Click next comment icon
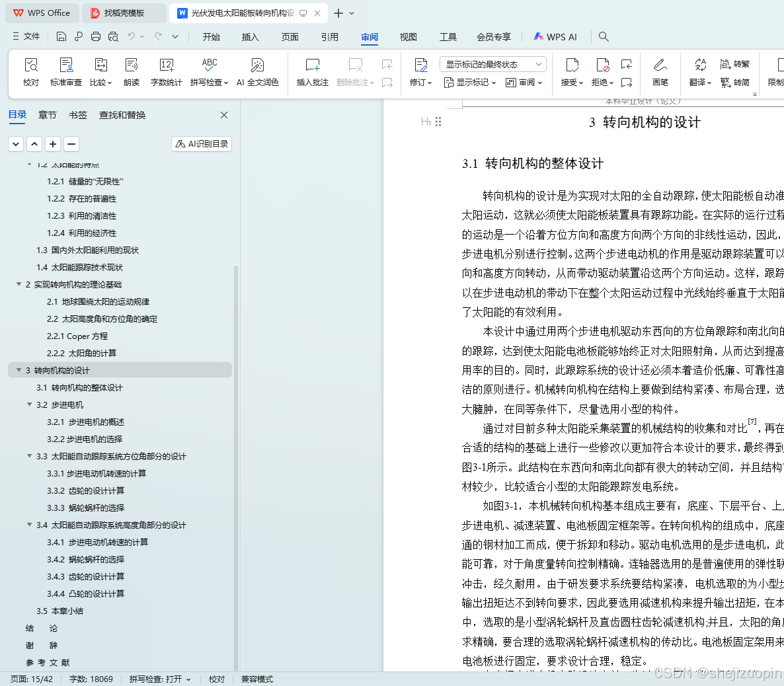 387,83
